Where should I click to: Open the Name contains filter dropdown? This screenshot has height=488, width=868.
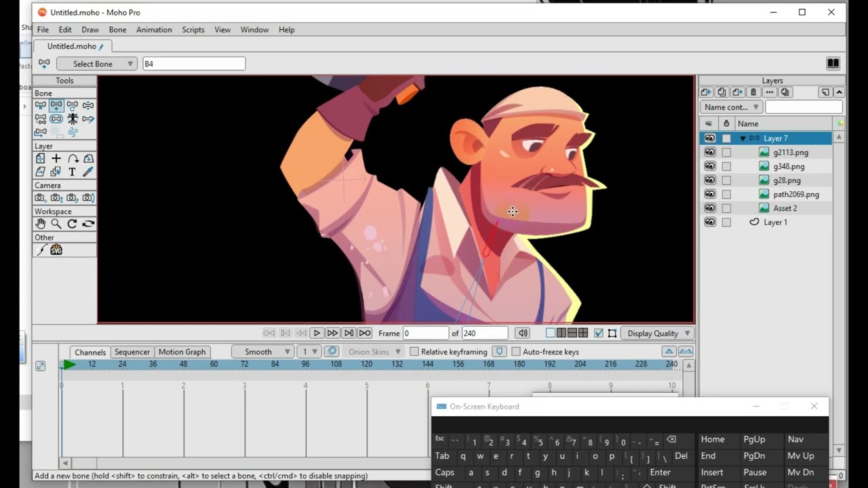click(x=731, y=107)
